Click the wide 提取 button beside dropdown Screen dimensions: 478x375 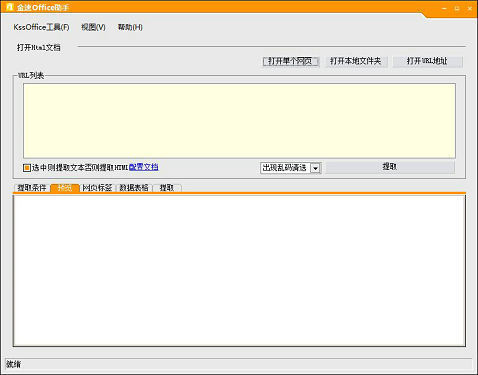tap(390, 167)
